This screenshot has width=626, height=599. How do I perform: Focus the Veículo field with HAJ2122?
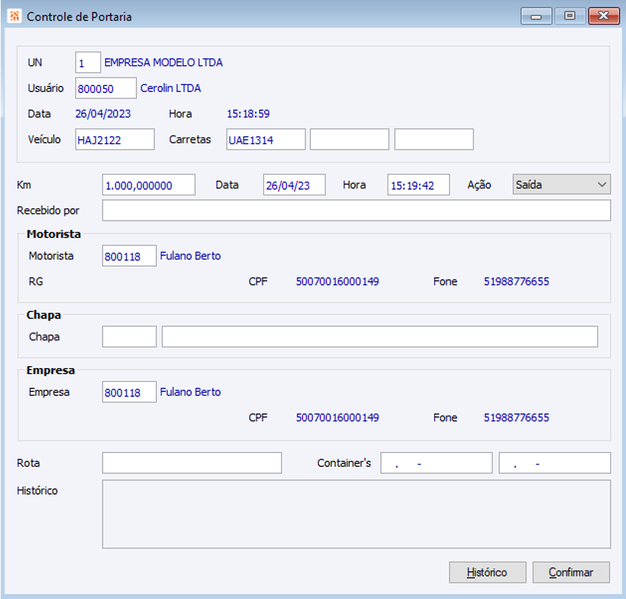(115, 139)
